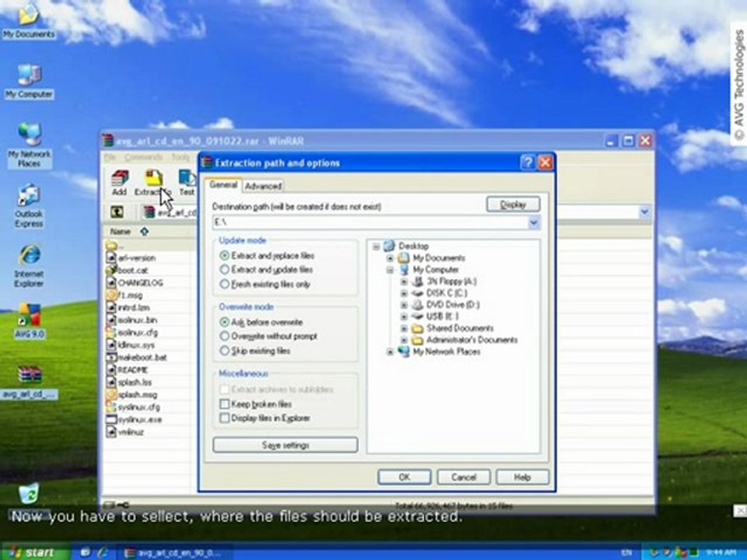Select My Documents in folder tree
The width and height of the screenshot is (747, 560).
coord(432,257)
